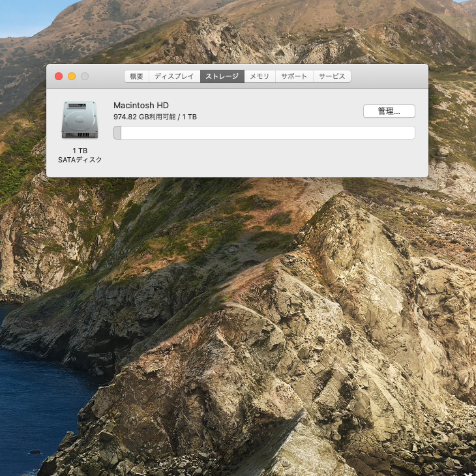The width and height of the screenshot is (476, 476).
Task: Click the window title bar area
Action: pyautogui.click(x=389, y=76)
